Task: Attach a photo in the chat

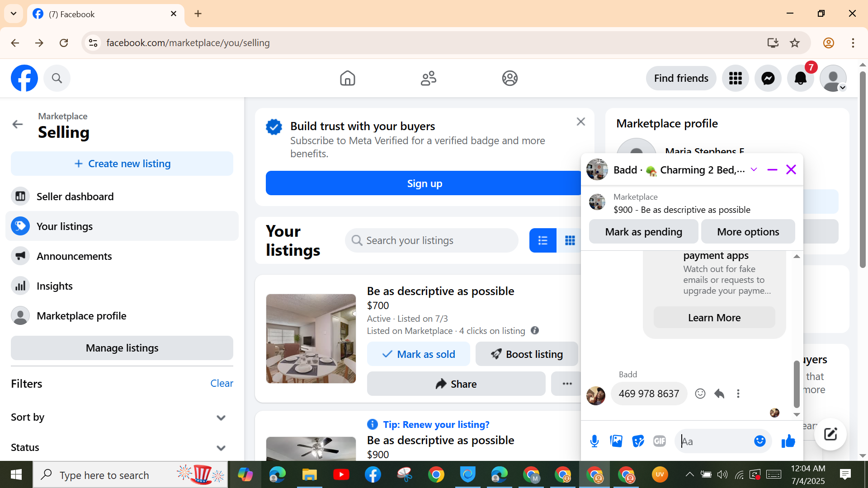Action: coord(616,441)
